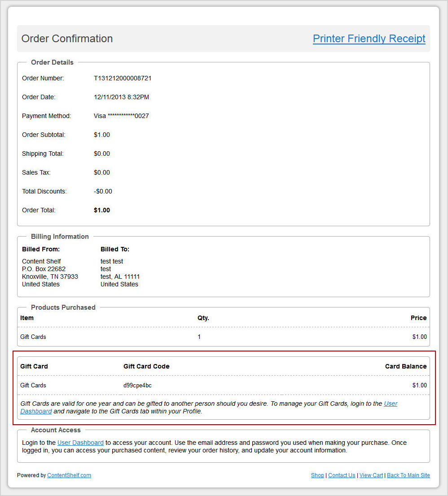Open the Printer Friendly Receipt link
The width and height of the screenshot is (448, 496).
click(369, 39)
